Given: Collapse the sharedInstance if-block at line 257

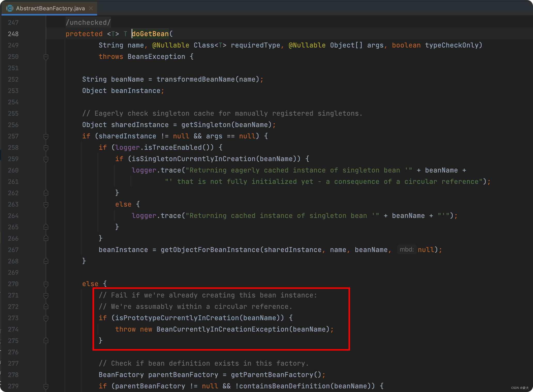Looking at the screenshot, I should [x=46, y=136].
